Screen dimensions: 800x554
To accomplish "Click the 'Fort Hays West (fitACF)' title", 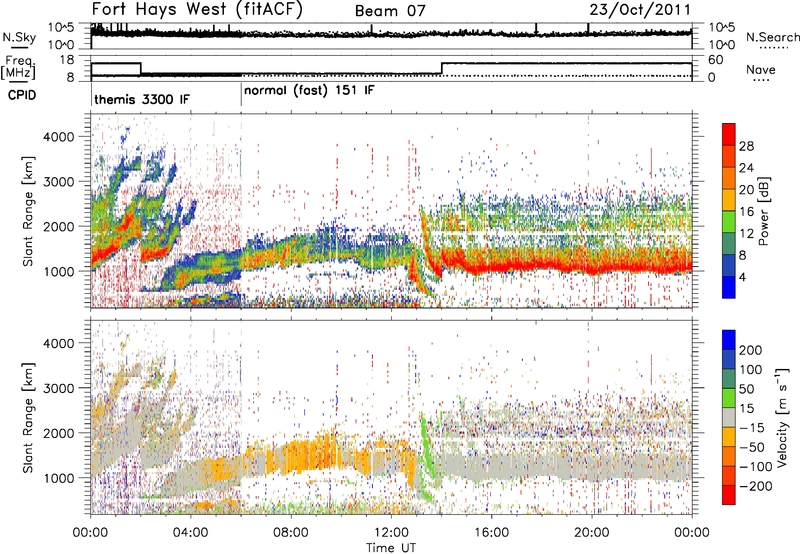I will click(x=196, y=9).
